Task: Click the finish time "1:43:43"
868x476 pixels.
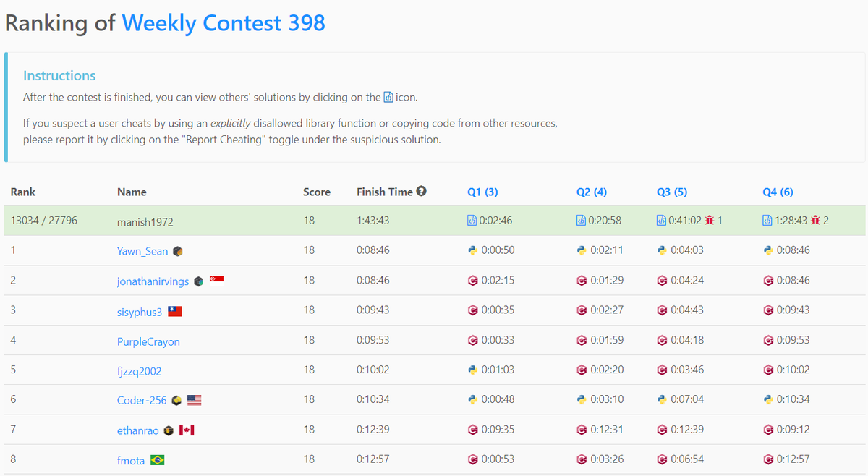Action: [373, 221]
